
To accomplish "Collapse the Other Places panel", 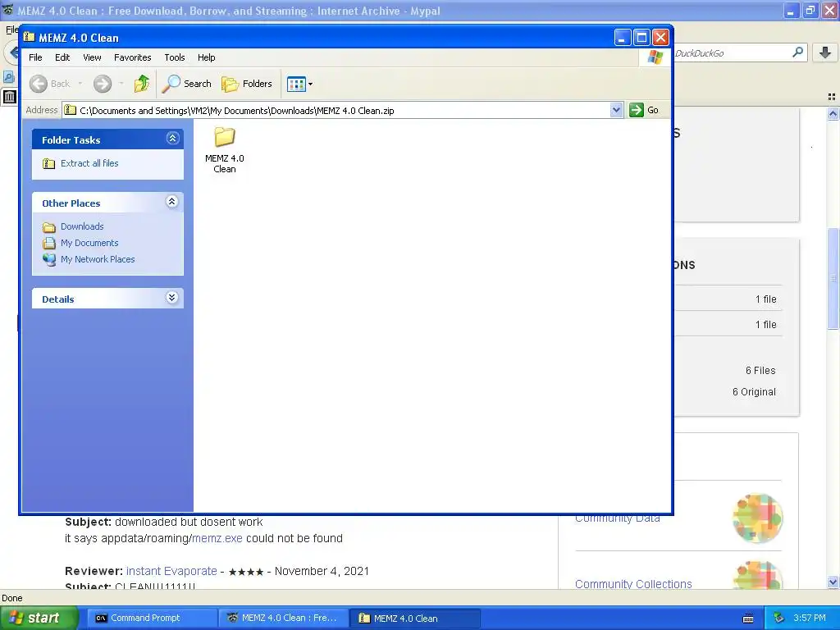I will (172, 202).
